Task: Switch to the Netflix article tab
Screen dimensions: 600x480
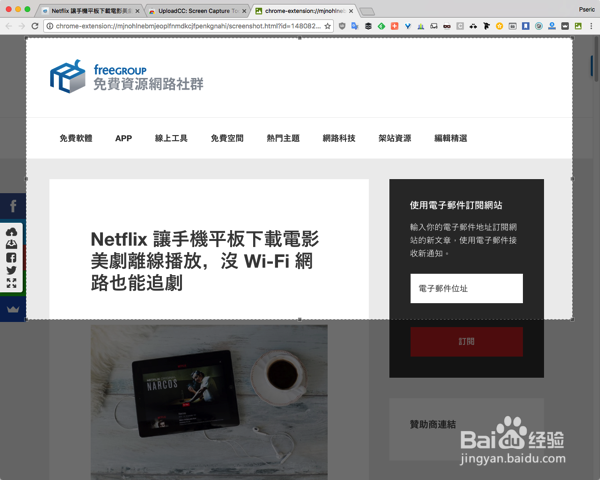Action: 90,11
